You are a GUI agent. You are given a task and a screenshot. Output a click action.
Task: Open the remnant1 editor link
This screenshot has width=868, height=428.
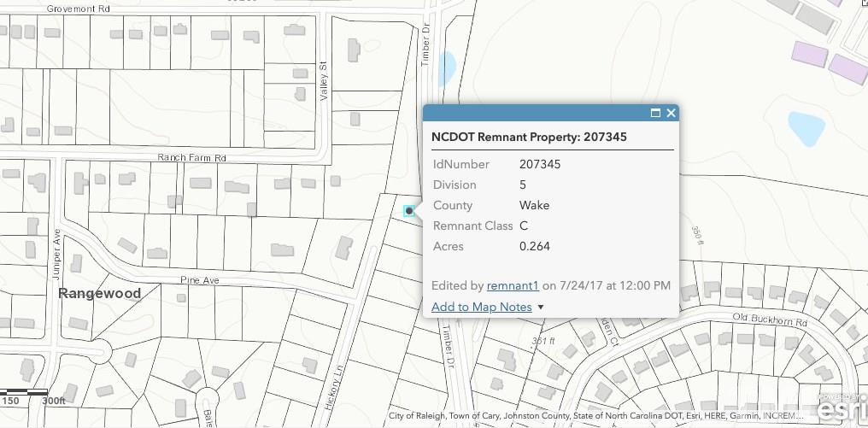(x=513, y=285)
